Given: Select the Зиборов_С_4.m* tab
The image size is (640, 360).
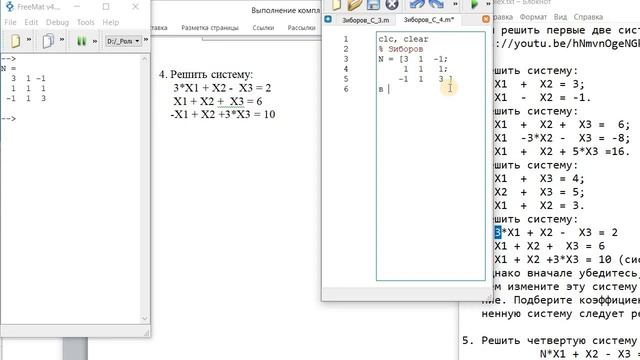Looking at the screenshot, I should (429, 20).
